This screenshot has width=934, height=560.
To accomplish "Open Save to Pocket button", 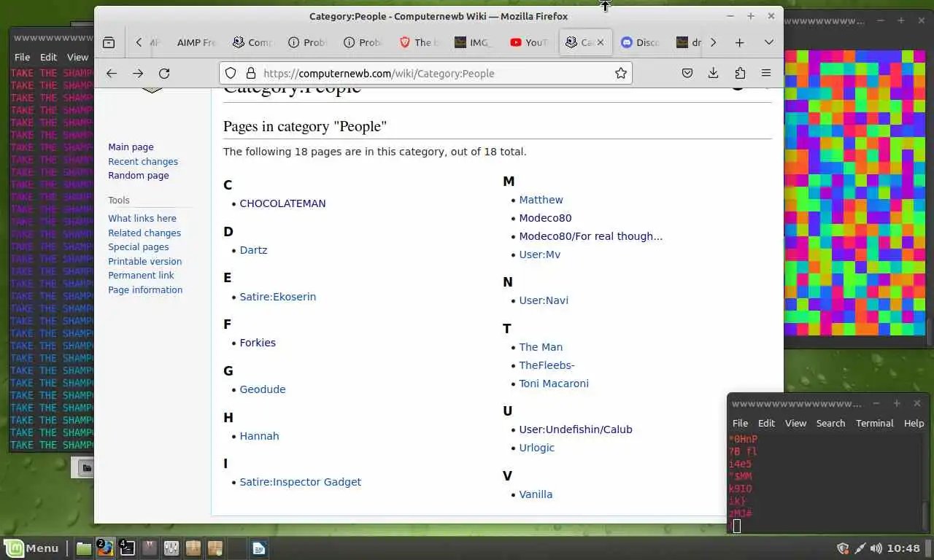I will point(687,73).
